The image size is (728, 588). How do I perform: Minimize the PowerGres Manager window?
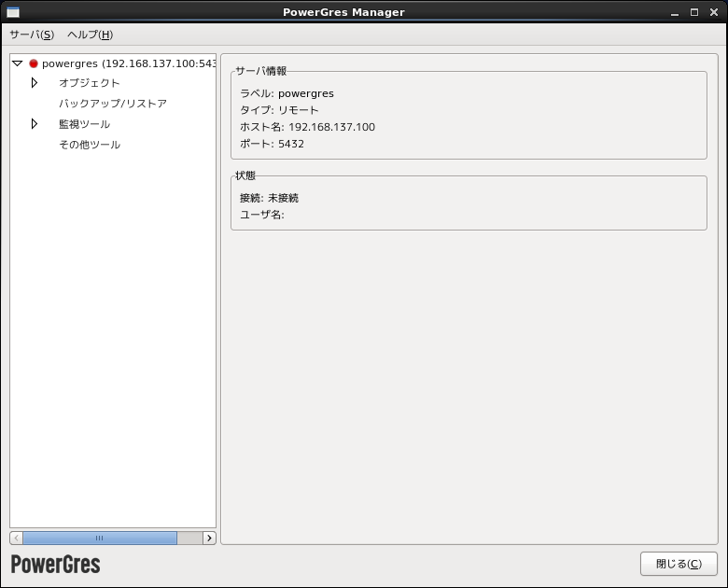click(675, 12)
